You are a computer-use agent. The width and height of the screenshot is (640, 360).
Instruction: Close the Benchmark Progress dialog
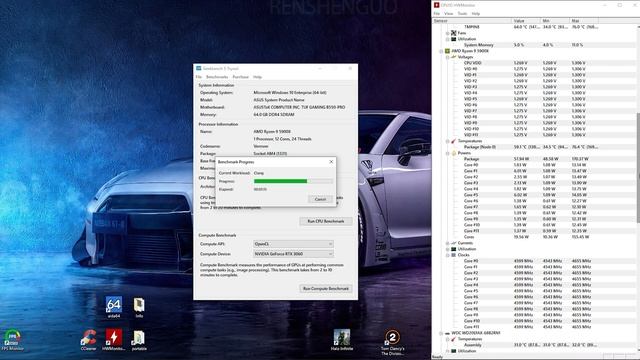click(331, 162)
